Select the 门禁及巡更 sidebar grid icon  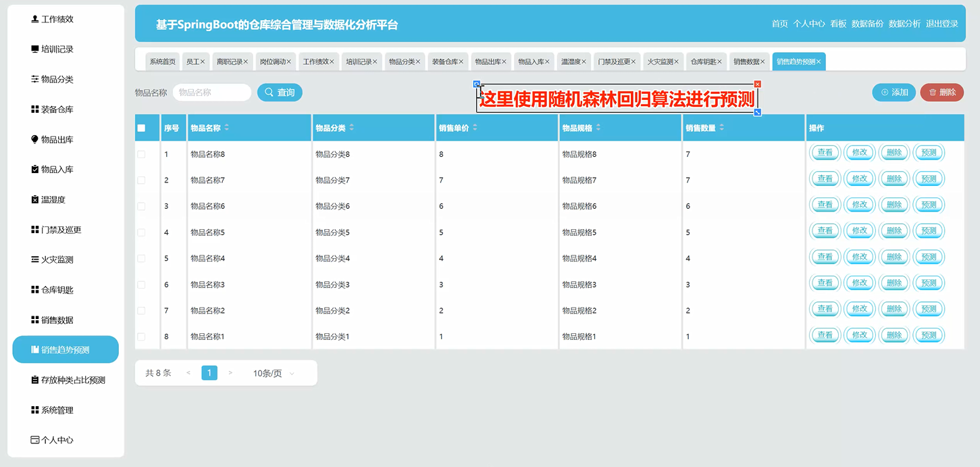click(x=35, y=230)
